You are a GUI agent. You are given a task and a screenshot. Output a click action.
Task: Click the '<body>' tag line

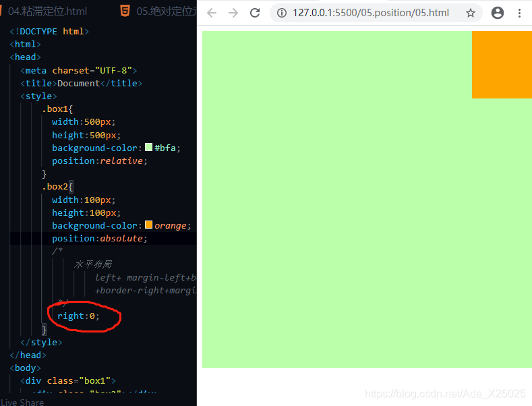[25, 368]
